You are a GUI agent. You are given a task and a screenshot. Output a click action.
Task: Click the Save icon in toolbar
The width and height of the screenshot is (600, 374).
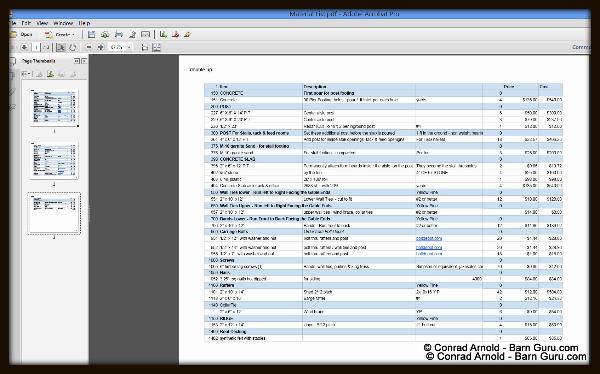pyautogui.click(x=91, y=34)
